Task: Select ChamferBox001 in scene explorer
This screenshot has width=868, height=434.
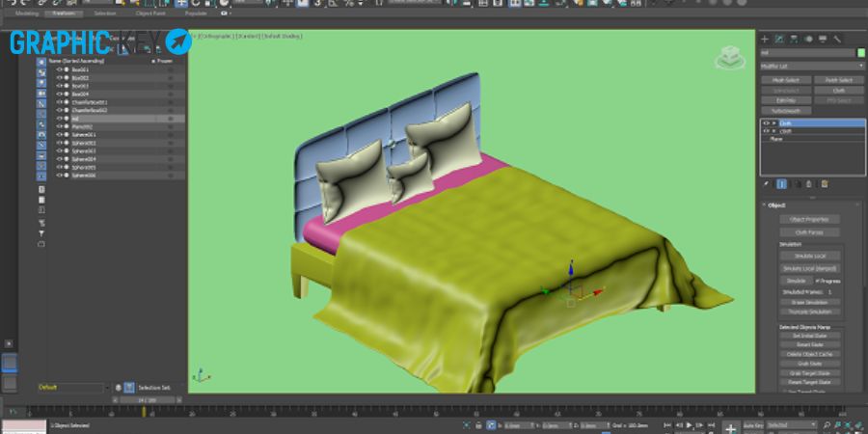Action: click(90, 102)
